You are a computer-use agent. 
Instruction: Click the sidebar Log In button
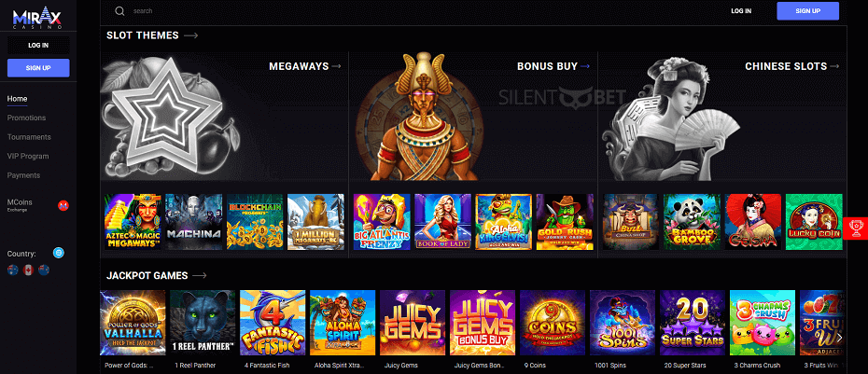38,46
